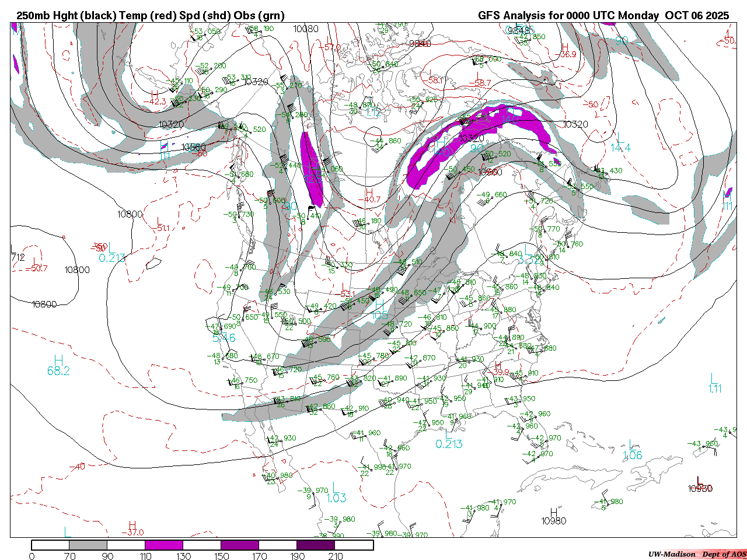The width and height of the screenshot is (747, 560).
Task: Click the cyan L 1.06 marker
Action: pos(633,450)
